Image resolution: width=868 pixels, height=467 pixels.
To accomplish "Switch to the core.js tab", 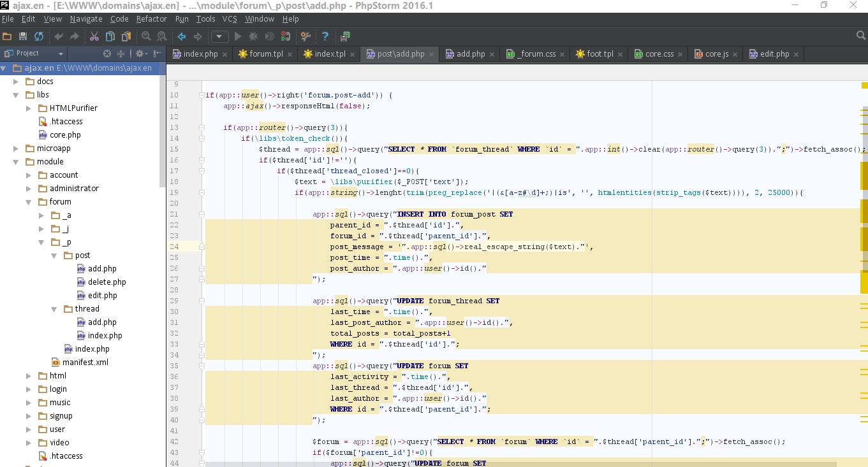I will (716, 54).
